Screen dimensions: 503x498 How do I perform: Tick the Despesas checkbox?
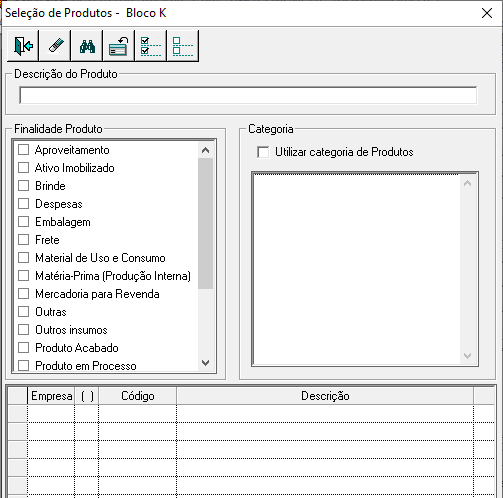pyautogui.click(x=23, y=204)
